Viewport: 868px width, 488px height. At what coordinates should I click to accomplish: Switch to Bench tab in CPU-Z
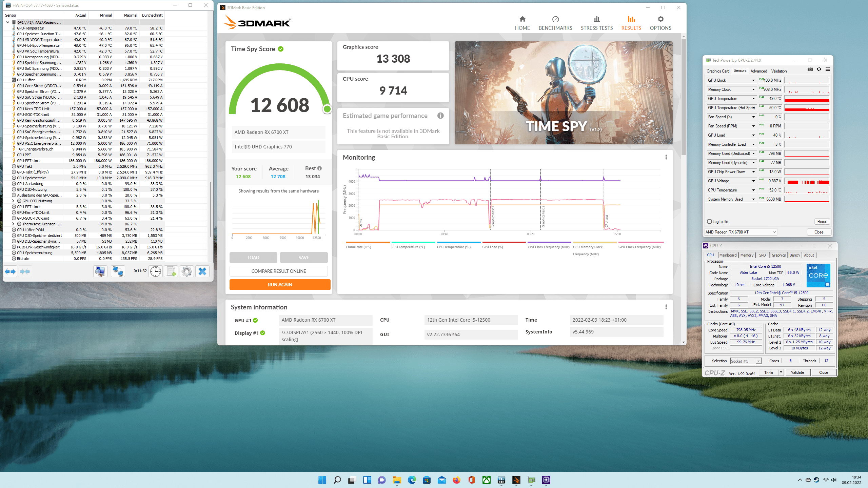click(x=794, y=255)
